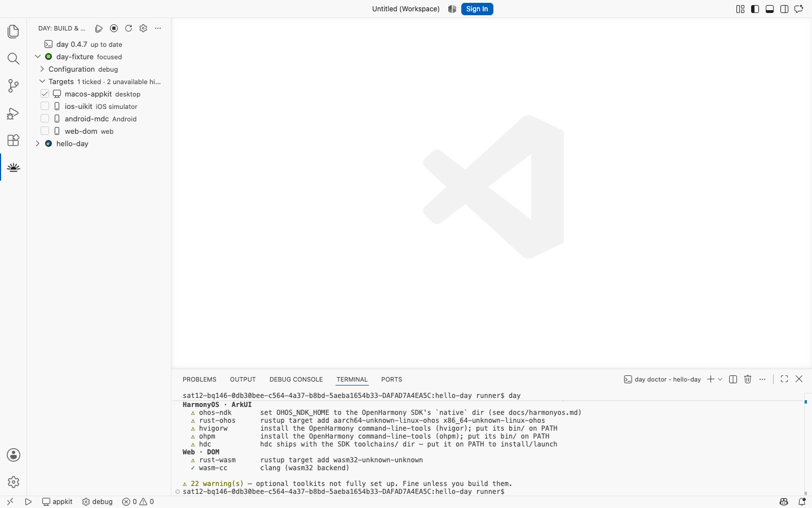
Task: Split the terminal
Action: coord(733,379)
